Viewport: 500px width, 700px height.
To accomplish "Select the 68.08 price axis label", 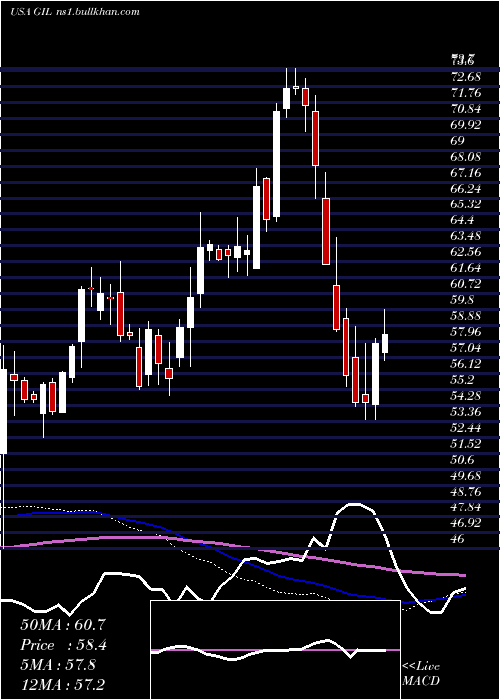I will (x=466, y=157).
